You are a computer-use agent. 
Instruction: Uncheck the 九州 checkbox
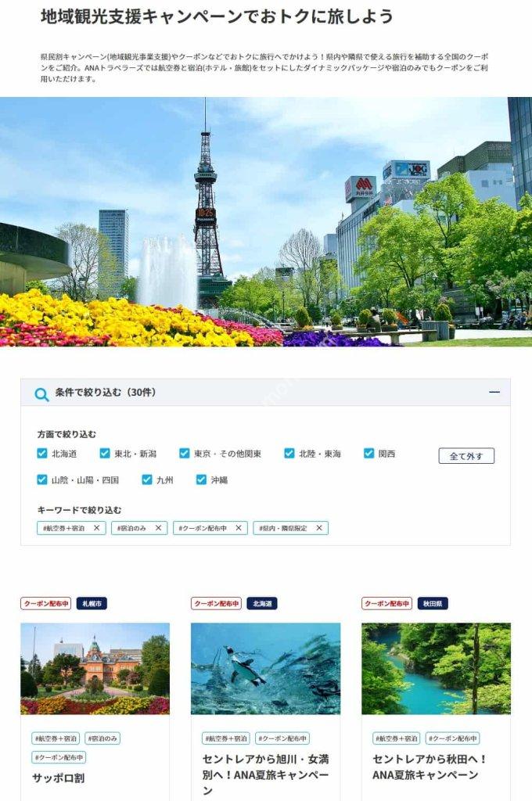147,480
